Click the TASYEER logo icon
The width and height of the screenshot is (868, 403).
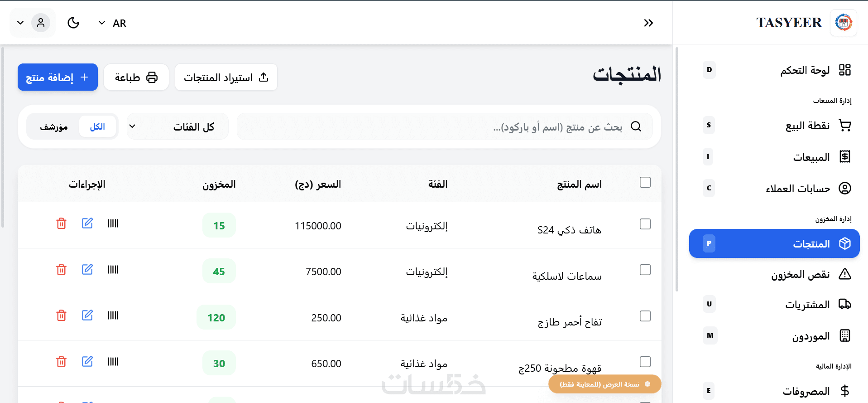(x=843, y=22)
